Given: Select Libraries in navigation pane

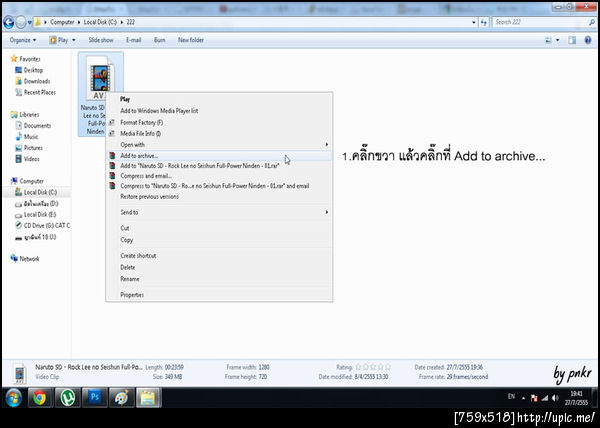Looking at the screenshot, I should pos(25,114).
